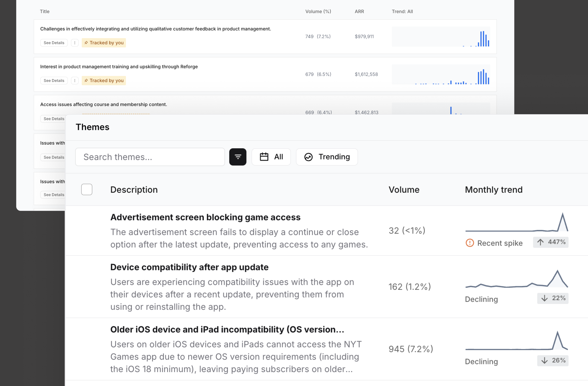Open the options menu for the qualitative feedback theme
The width and height of the screenshot is (588, 386).
pyautogui.click(x=75, y=42)
